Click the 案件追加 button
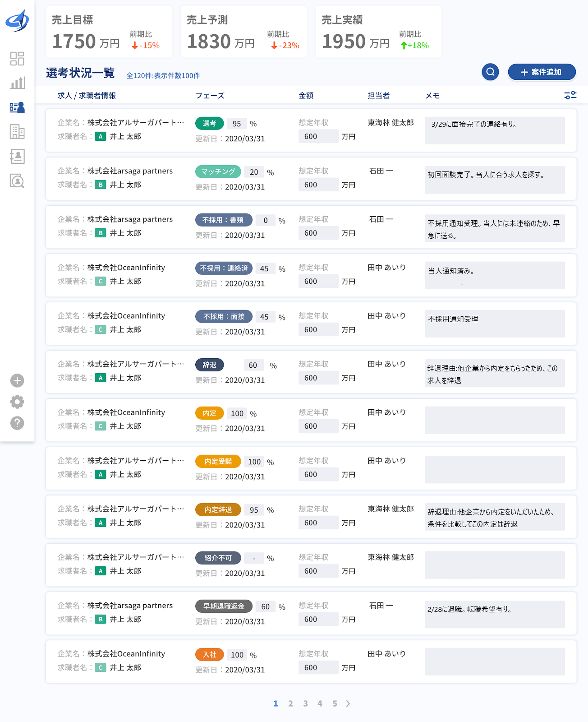 click(x=542, y=72)
